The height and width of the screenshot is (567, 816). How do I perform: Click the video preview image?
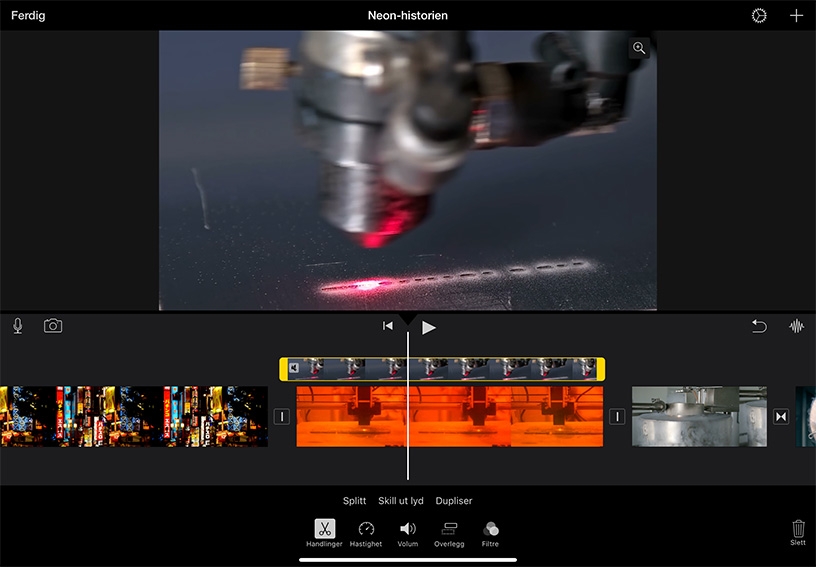click(407, 170)
